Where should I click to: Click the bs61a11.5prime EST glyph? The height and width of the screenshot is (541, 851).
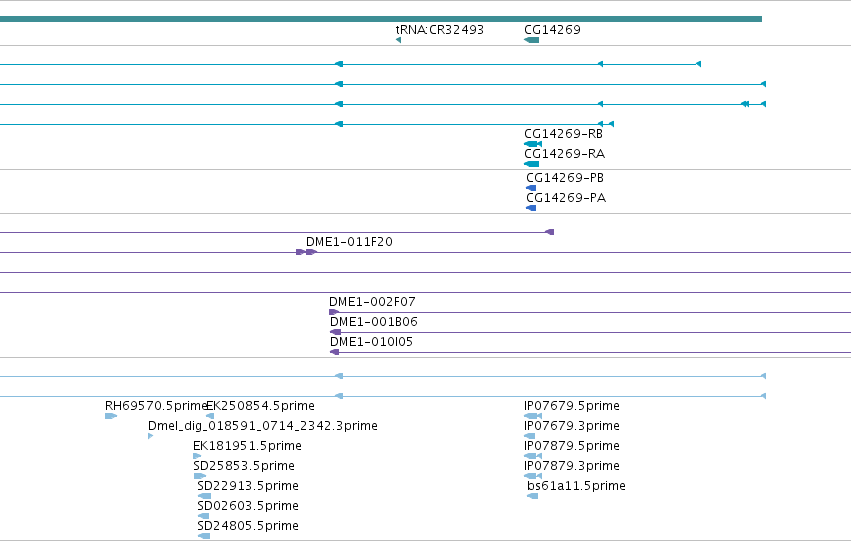pyautogui.click(x=532, y=496)
